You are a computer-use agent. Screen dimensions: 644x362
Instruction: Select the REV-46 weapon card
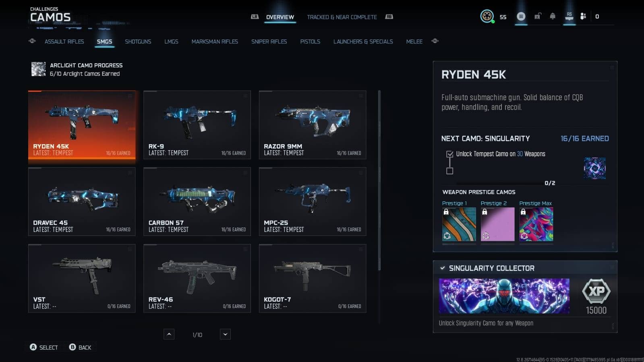tap(197, 278)
